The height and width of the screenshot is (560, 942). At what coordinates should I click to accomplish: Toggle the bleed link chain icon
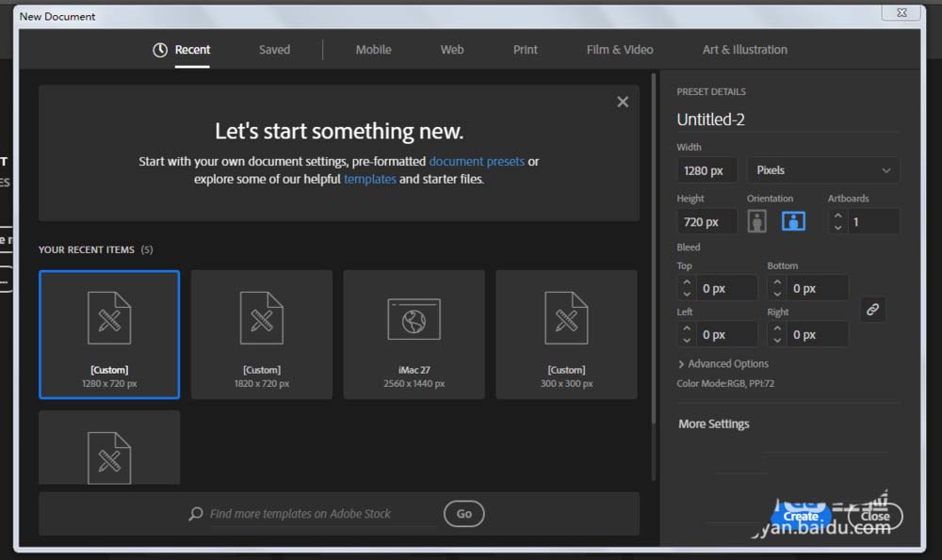(872, 310)
